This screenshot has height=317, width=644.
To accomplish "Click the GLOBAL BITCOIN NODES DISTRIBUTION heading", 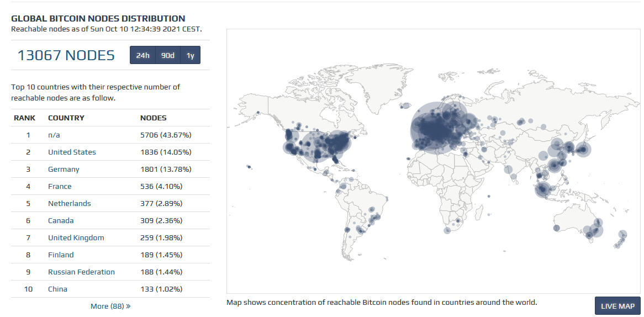I will click(x=98, y=18).
